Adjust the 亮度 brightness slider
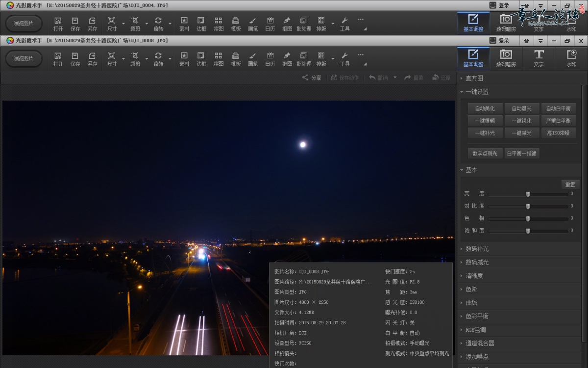Image resolution: width=588 pixels, height=368 pixels. (528, 194)
